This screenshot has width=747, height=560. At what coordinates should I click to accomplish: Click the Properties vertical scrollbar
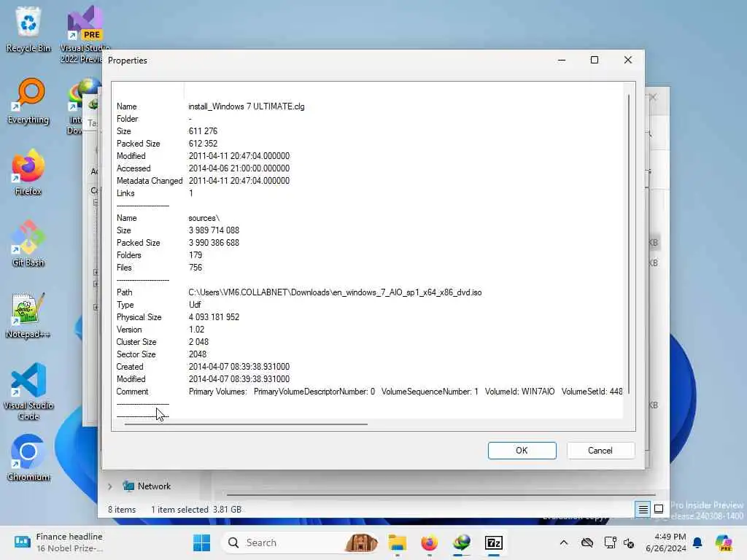click(629, 244)
